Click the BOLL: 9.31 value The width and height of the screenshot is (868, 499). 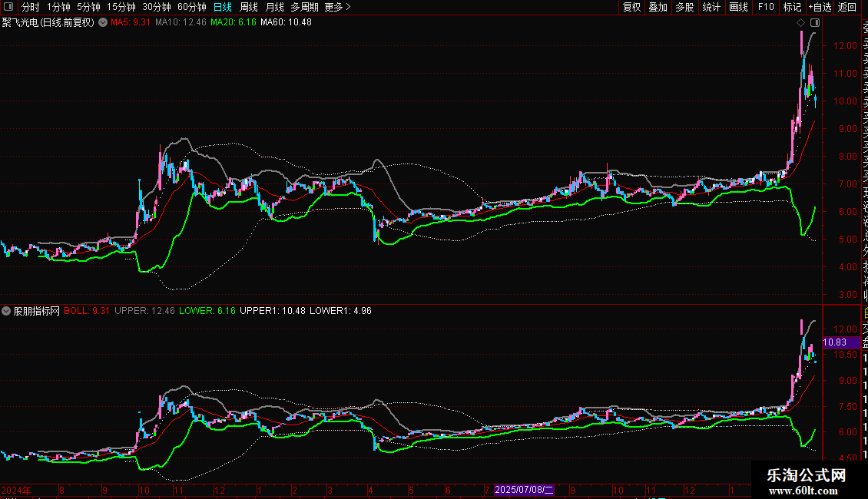click(x=86, y=311)
